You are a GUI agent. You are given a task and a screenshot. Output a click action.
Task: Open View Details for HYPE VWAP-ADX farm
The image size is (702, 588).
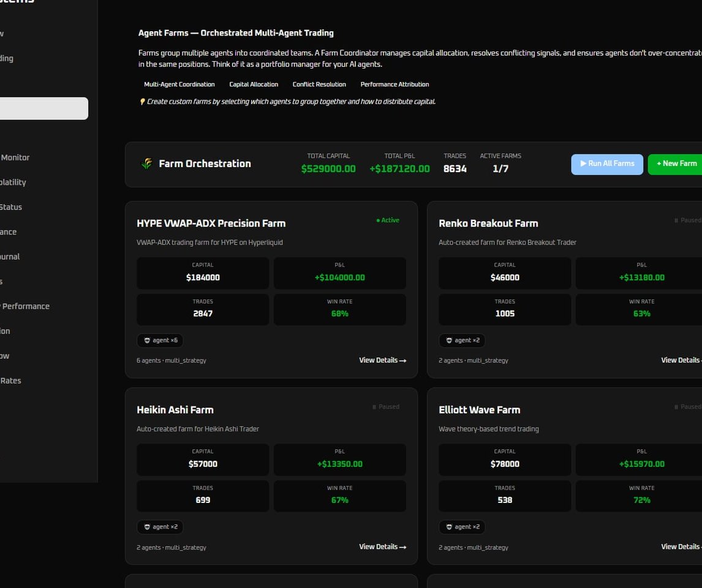pyautogui.click(x=382, y=360)
